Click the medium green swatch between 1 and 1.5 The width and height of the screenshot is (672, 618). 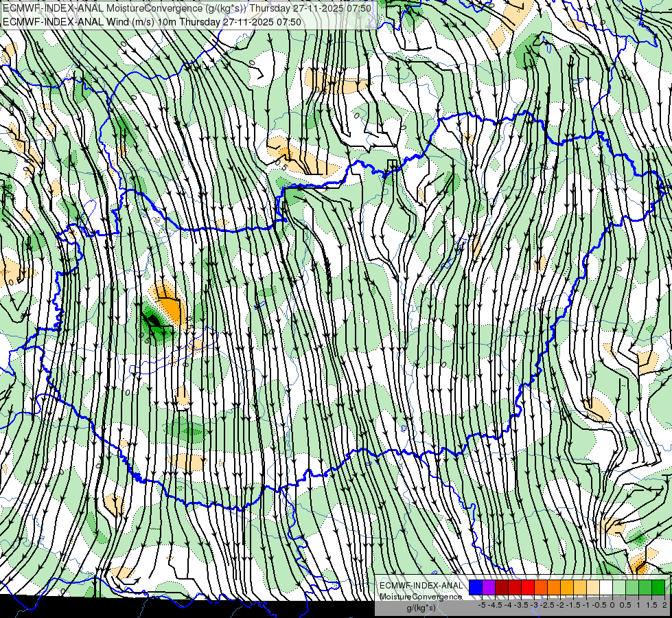click(645, 588)
